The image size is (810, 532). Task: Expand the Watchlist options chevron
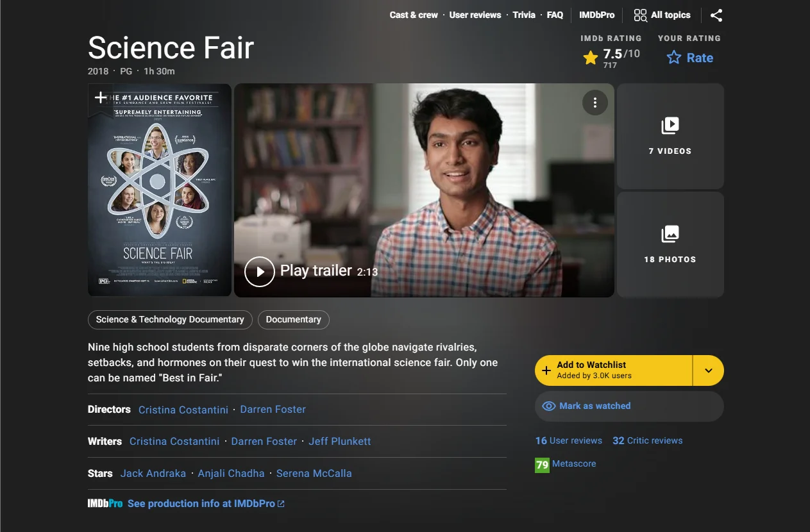click(x=709, y=370)
